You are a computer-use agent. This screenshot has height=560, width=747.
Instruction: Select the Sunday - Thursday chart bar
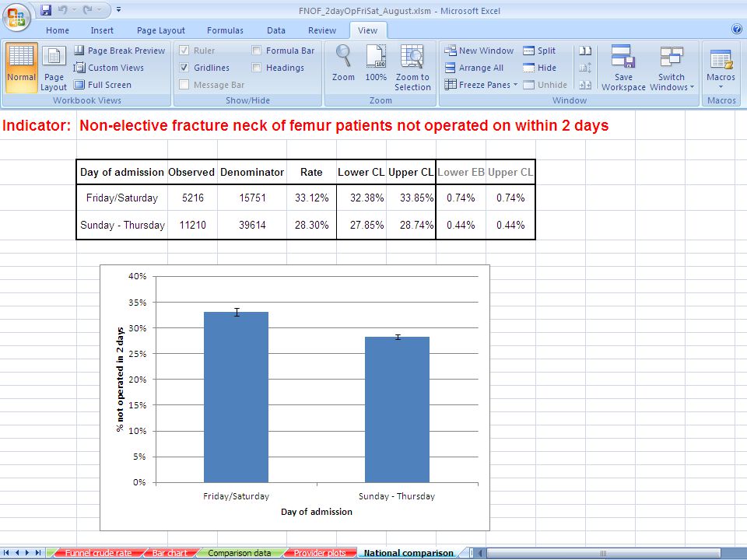pos(397,410)
